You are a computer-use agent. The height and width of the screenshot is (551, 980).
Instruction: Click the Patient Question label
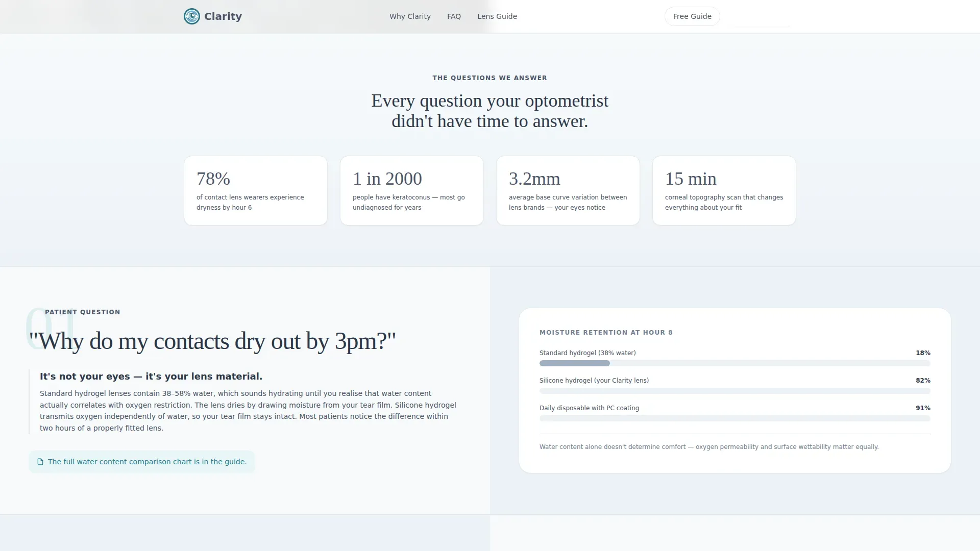[83, 312]
